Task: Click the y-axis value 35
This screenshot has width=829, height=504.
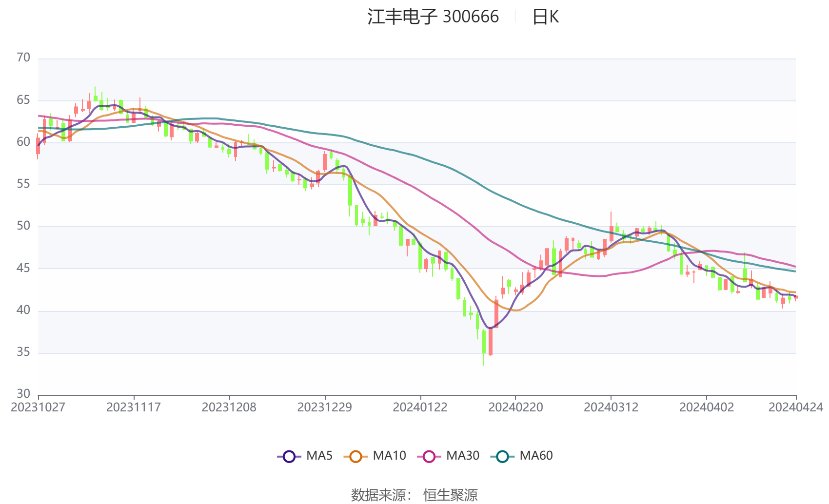Action: click(x=23, y=352)
